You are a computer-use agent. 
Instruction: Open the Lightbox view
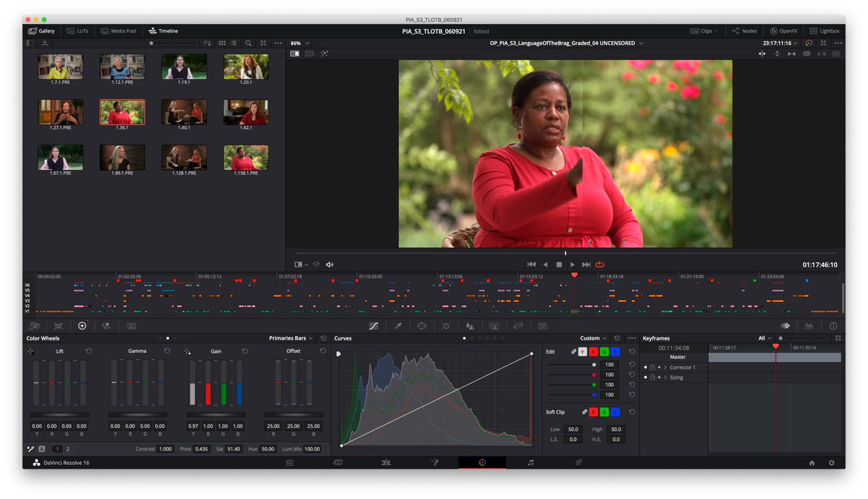(825, 30)
